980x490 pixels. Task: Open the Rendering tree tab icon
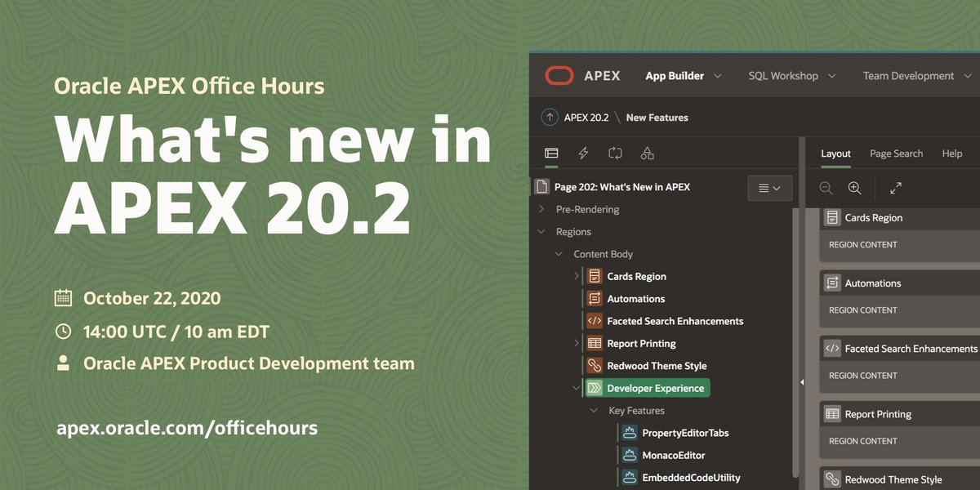551,153
